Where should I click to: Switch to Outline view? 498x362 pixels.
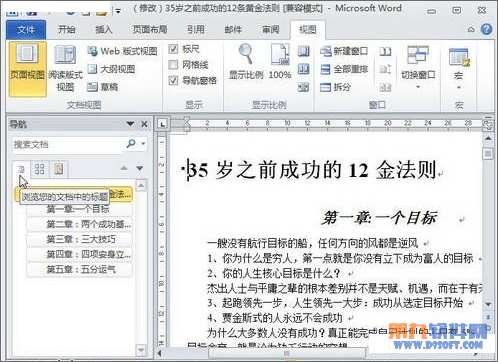[x=111, y=69]
